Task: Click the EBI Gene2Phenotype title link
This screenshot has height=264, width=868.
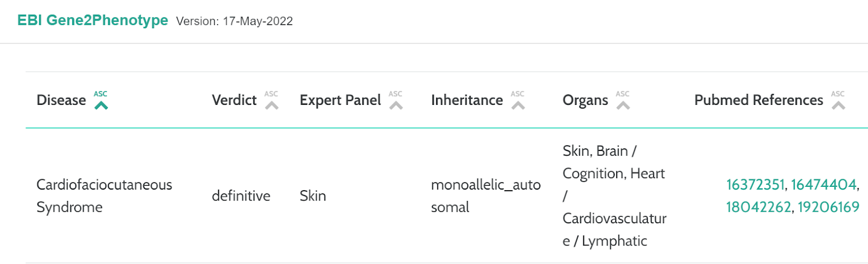Action: 93,20
